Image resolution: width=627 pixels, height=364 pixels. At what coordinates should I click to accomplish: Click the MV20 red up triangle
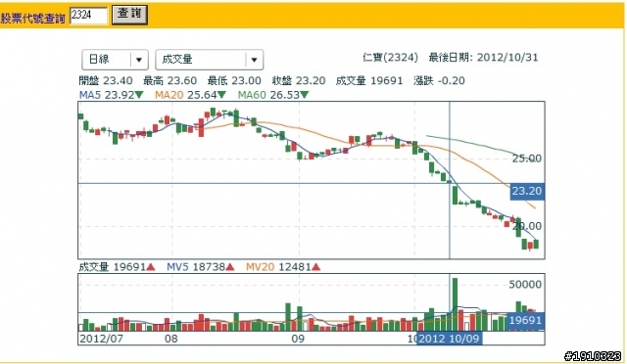pyautogui.click(x=315, y=267)
